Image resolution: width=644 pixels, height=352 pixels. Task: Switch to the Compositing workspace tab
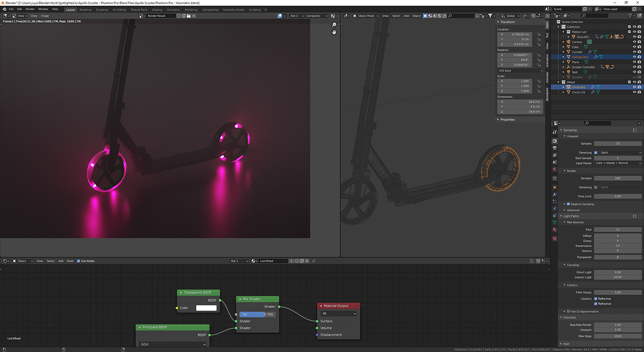click(210, 9)
